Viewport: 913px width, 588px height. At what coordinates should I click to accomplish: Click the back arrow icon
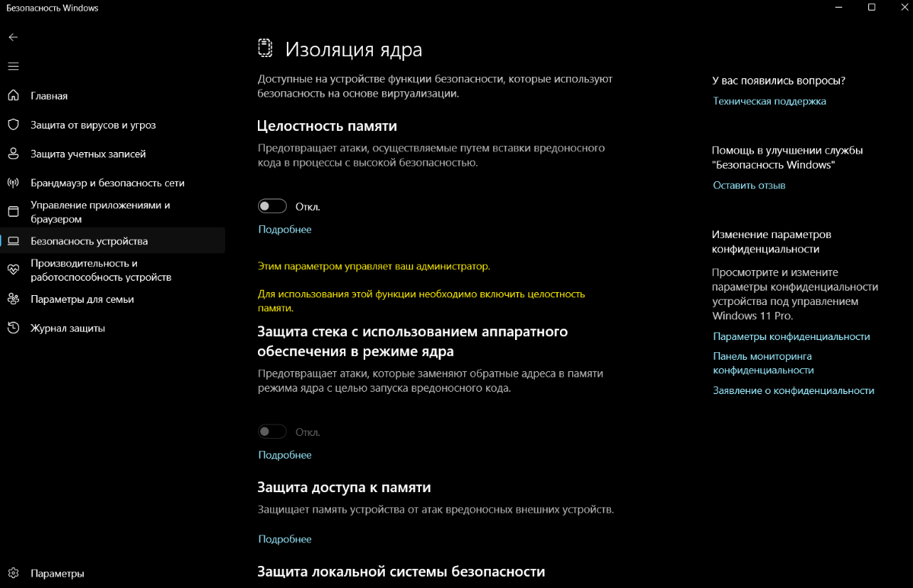[x=13, y=37]
